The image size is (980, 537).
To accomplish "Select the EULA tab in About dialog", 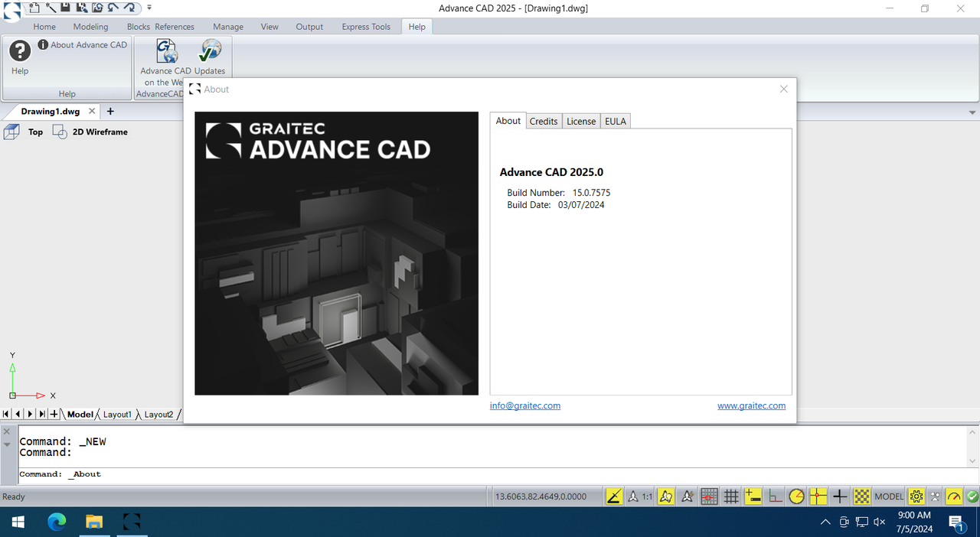I will pyautogui.click(x=616, y=121).
